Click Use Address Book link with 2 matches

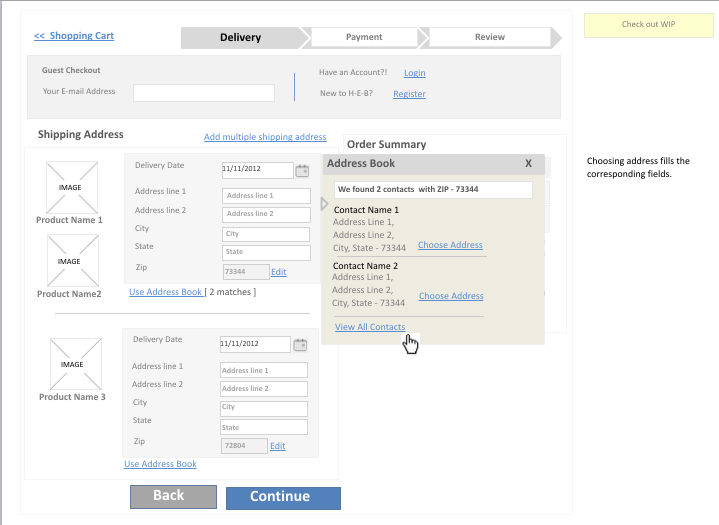click(166, 292)
